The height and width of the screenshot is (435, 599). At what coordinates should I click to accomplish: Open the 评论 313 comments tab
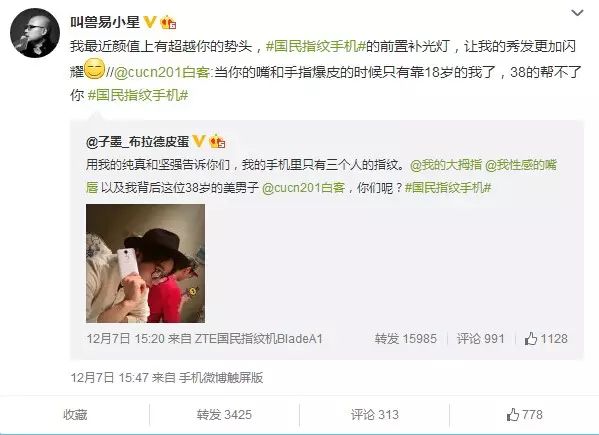[x=375, y=415]
